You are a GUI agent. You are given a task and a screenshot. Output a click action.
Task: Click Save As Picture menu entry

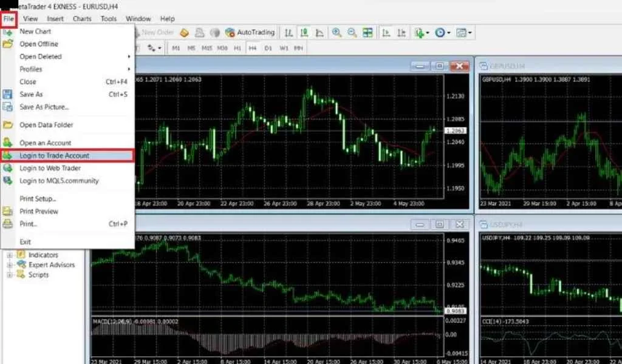click(44, 107)
